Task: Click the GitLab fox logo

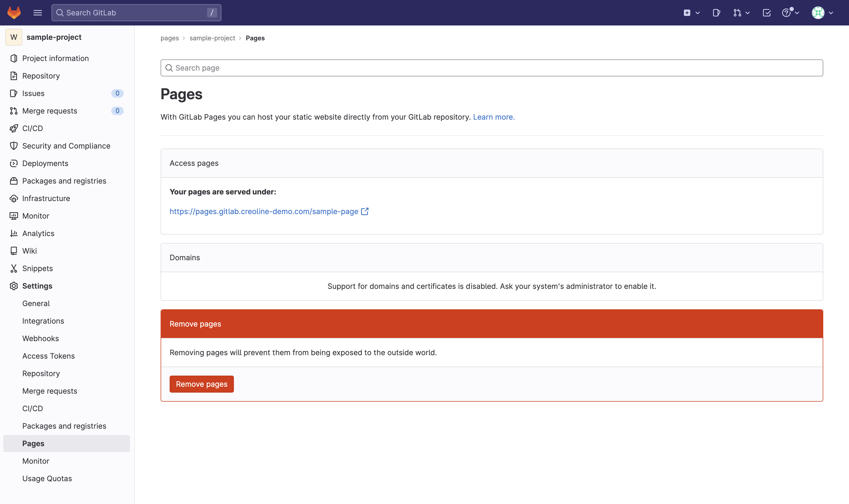Action: [14, 12]
